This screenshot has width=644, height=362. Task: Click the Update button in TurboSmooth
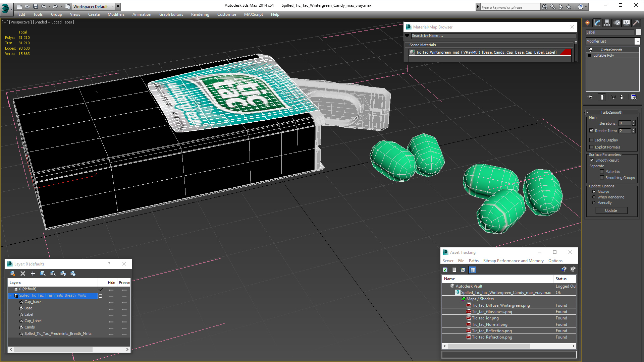611,210
